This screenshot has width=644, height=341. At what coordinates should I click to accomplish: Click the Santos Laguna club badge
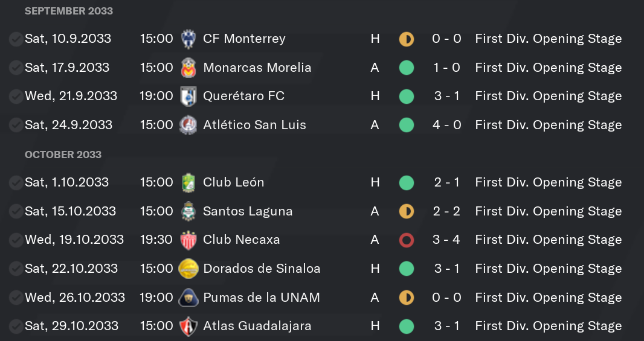188,211
